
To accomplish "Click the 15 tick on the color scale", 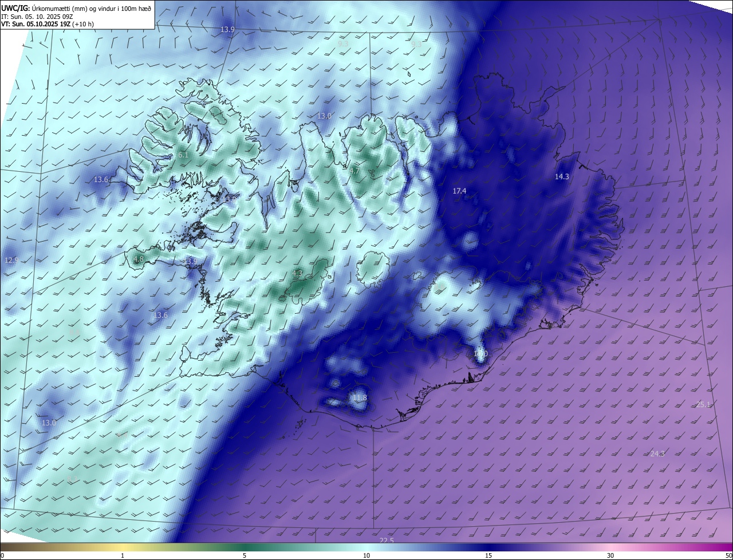I will click(488, 555).
